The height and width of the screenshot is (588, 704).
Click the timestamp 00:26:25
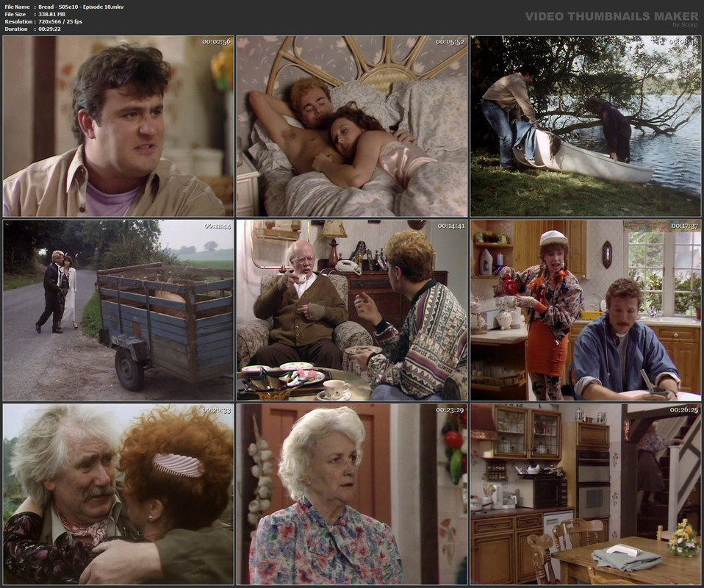coord(684,409)
